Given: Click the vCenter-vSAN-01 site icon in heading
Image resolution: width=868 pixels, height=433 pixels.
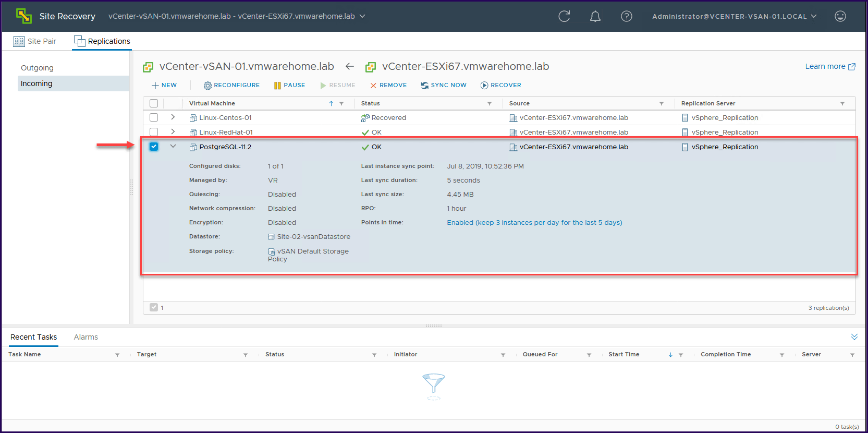Looking at the screenshot, I should click(x=148, y=67).
